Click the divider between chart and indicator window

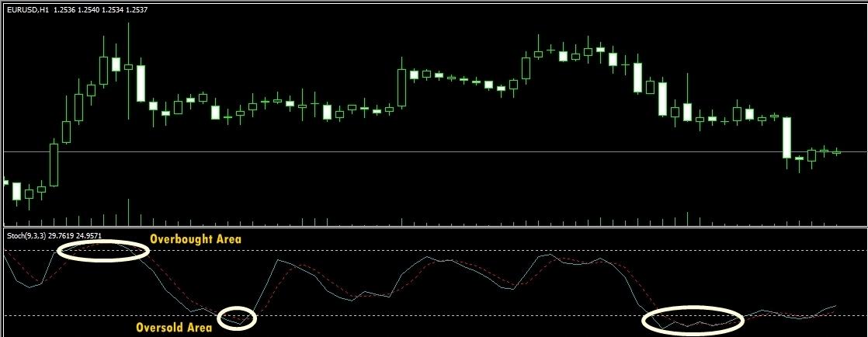click(x=435, y=227)
